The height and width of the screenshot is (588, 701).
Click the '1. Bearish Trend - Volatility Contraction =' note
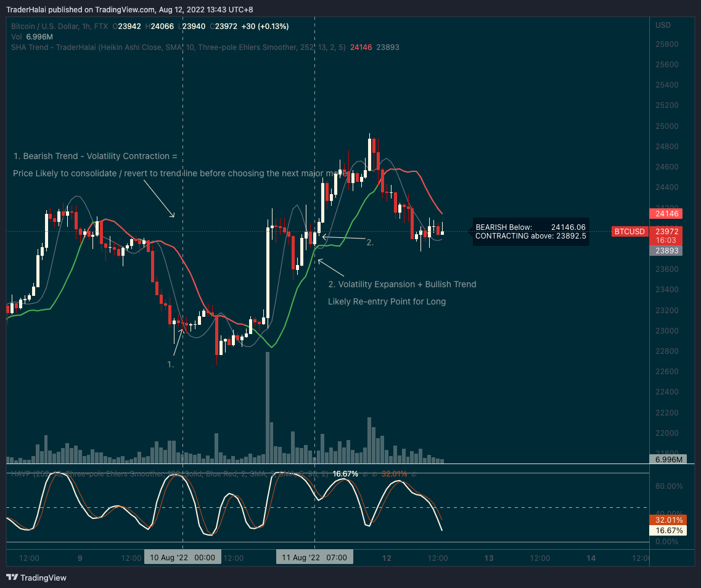pos(95,156)
